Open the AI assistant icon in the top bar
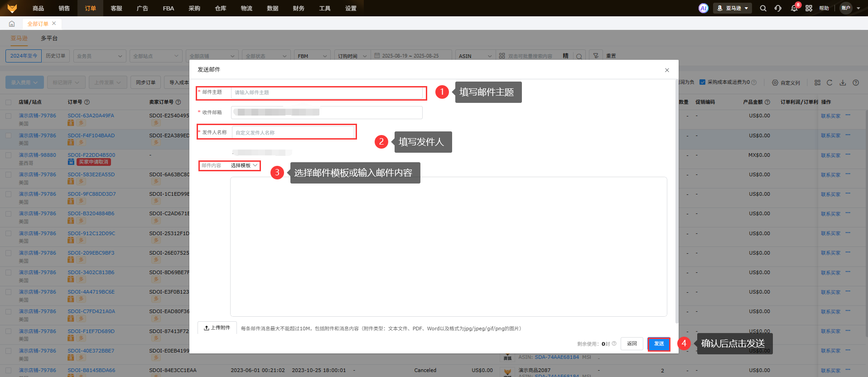This screenshot has height=377, width=868. click(x=704, y=8)
